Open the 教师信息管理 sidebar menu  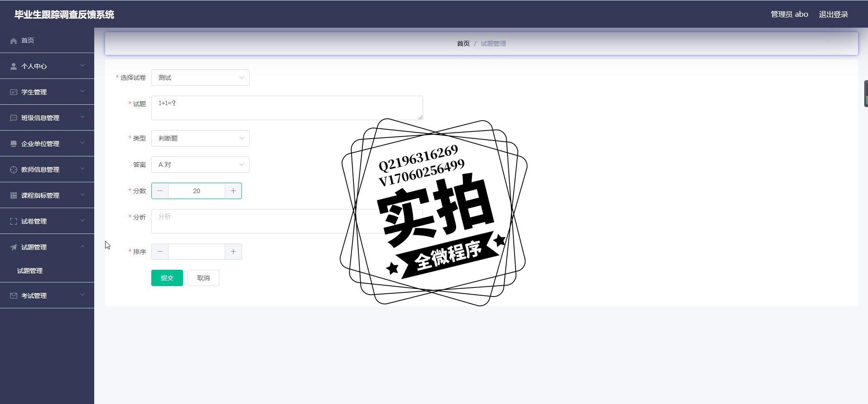click(x=47, y=170)
